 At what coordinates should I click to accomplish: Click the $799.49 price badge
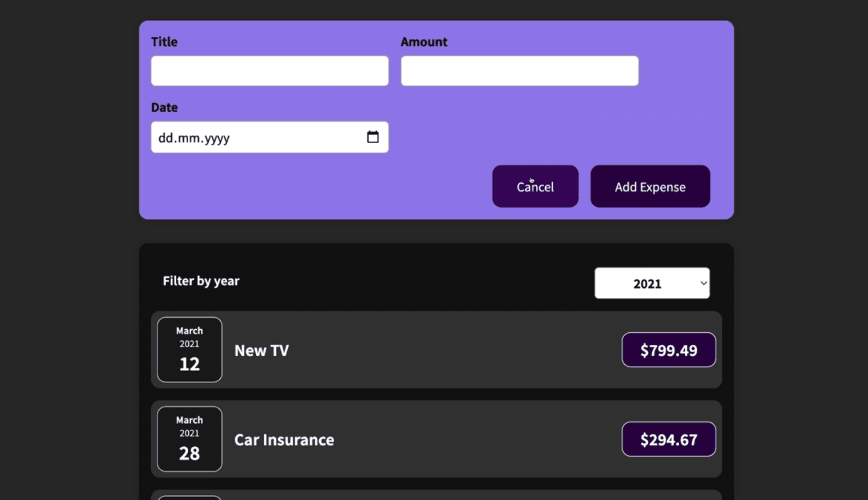[668, 349]
